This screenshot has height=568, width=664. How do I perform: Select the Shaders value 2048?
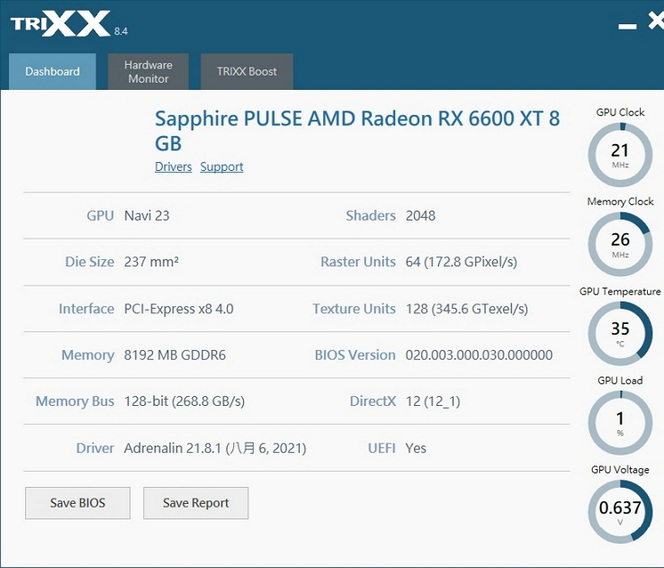coord(420,216)
